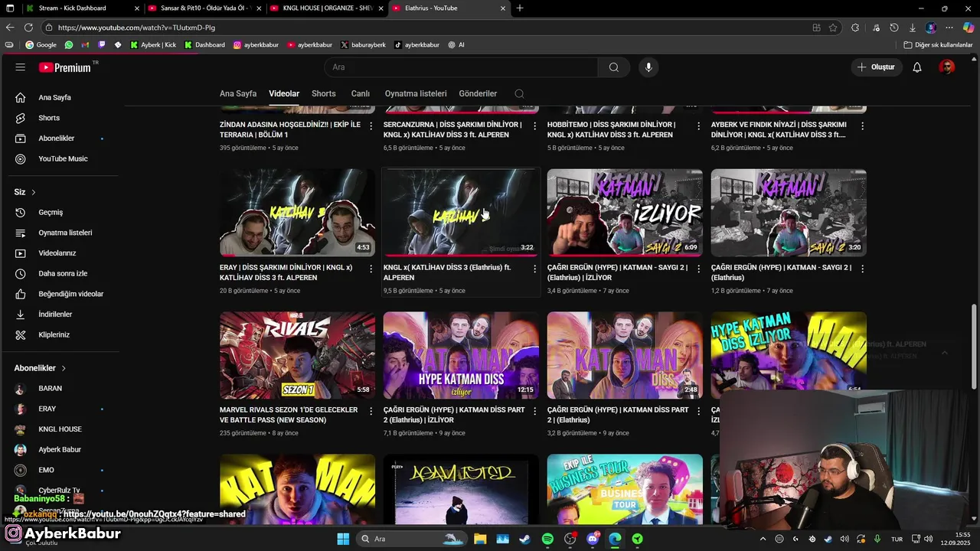Viewport: 980px width, 551px height.
Task: Open browser downloads arrow icon
Action: 912,28
